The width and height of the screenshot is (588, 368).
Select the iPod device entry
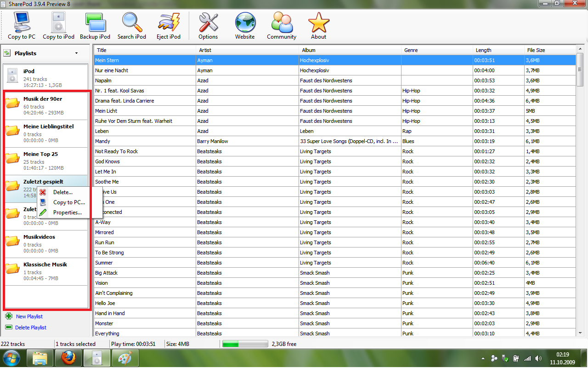(45, 78)
